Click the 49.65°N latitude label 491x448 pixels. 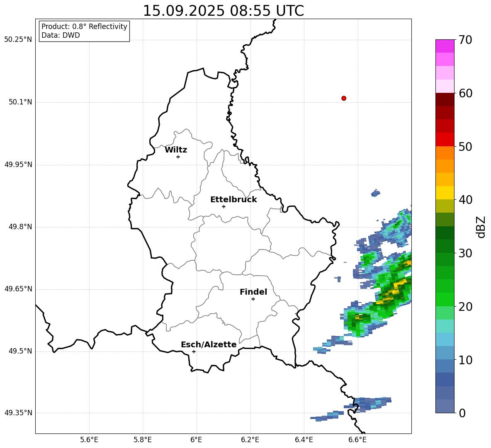[18, 289]
